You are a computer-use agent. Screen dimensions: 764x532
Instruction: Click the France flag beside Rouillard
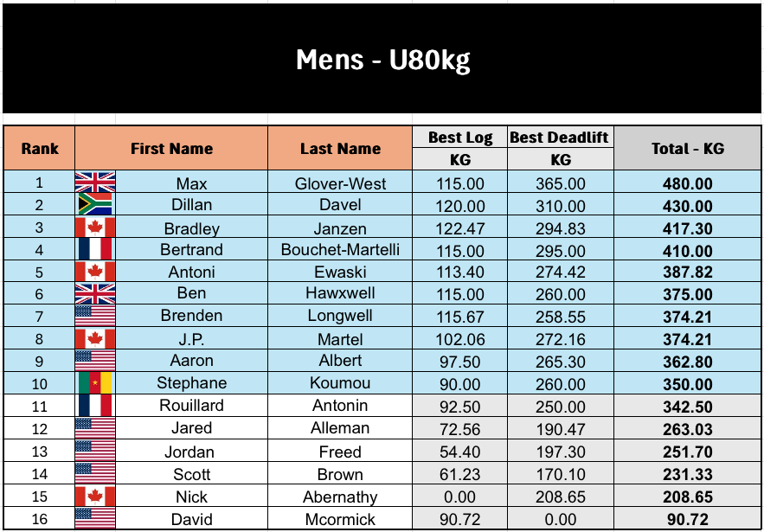tap(95, 406)
